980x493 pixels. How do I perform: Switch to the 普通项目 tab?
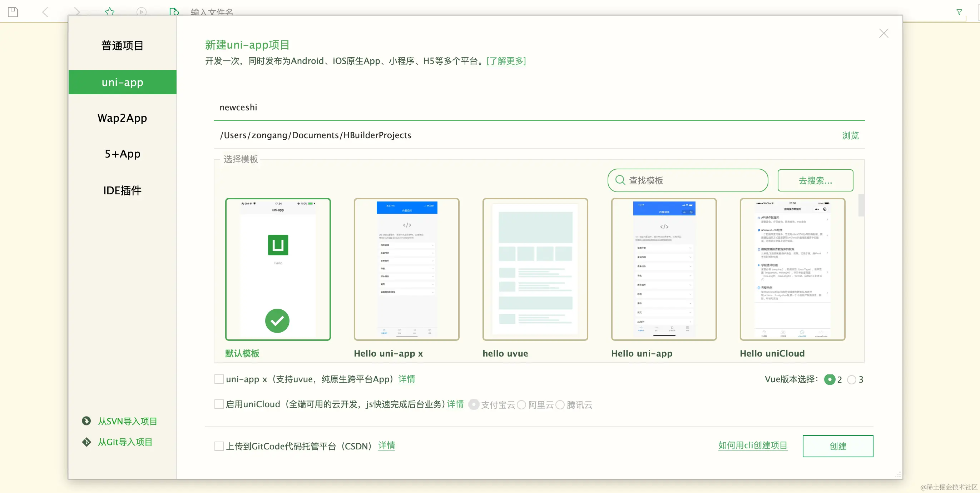(x=122, y=45)
